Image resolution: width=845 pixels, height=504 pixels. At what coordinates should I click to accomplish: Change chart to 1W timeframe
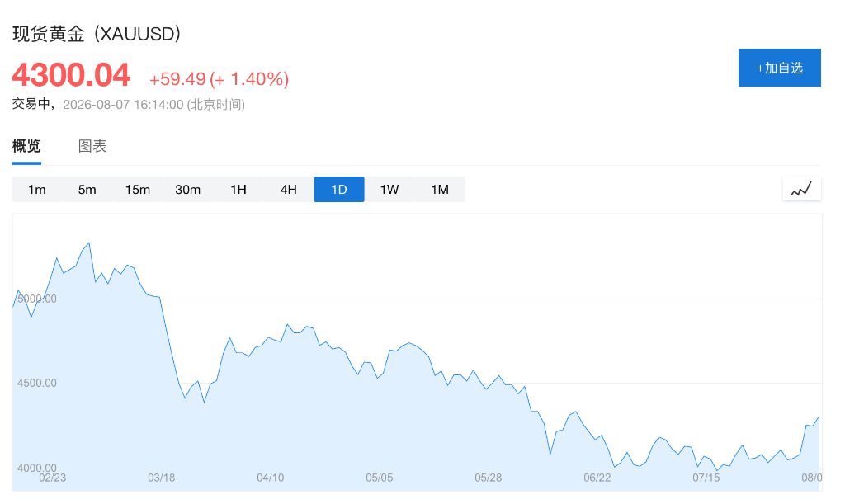click(x=389, y=190)
